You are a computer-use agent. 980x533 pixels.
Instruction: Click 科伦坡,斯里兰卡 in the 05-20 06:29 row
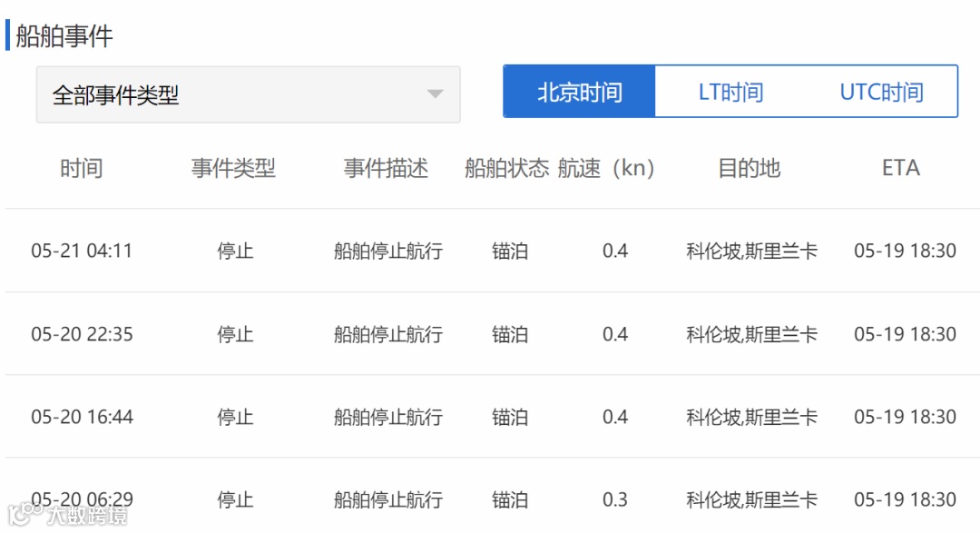(752, 499)
